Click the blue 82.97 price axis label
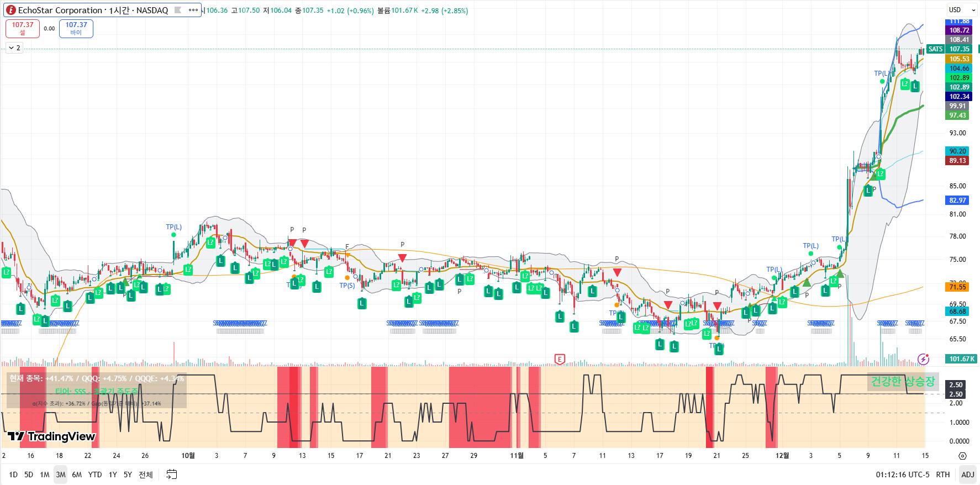The width and height of the screenshot is (980, 485). click(958, 201)
